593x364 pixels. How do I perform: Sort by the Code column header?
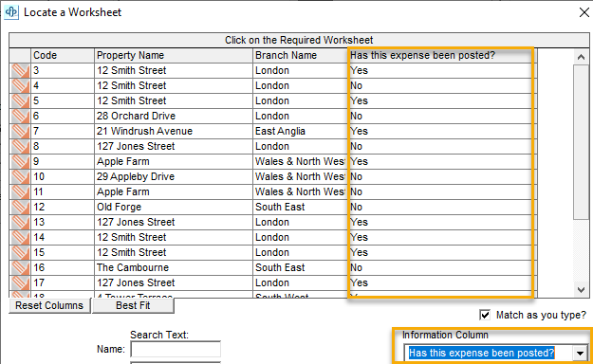click(x=63, y=56)
